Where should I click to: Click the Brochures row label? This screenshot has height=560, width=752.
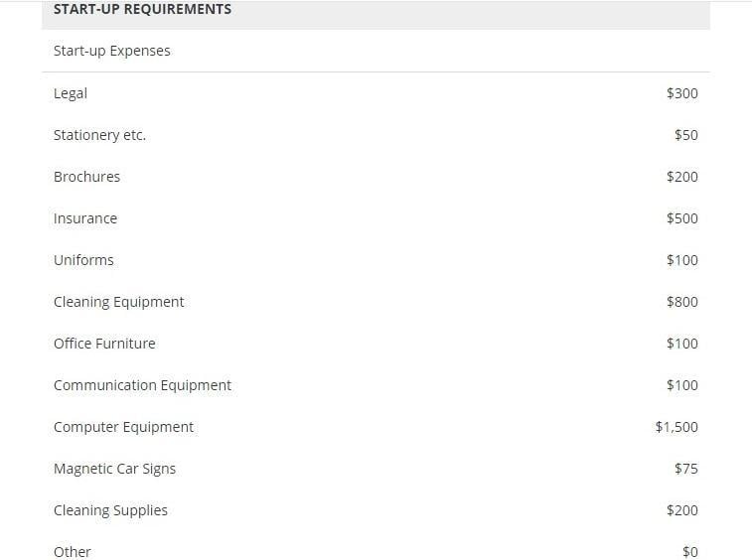point(86,177)
